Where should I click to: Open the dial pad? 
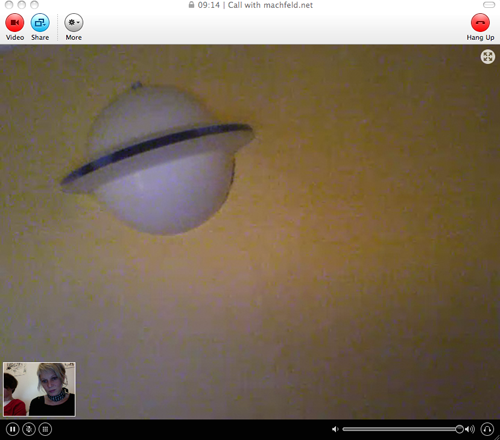point(45,429)
